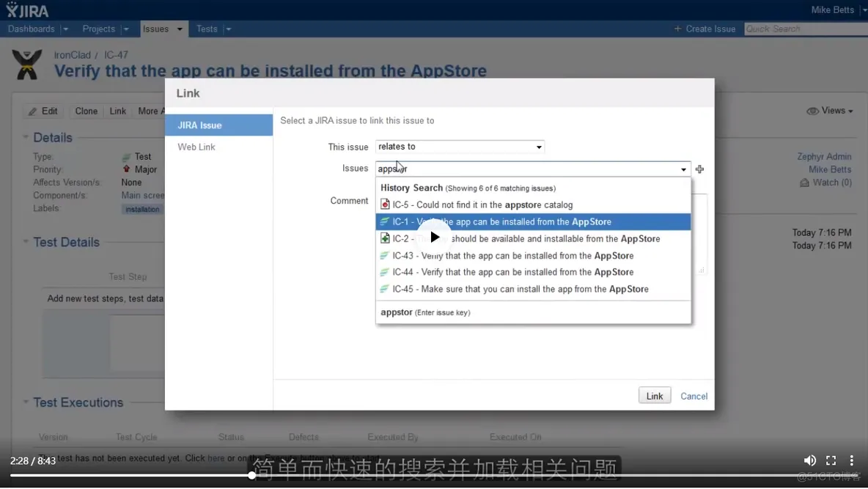Open the Projects menu
868x489 pixels.
(98, 29)
